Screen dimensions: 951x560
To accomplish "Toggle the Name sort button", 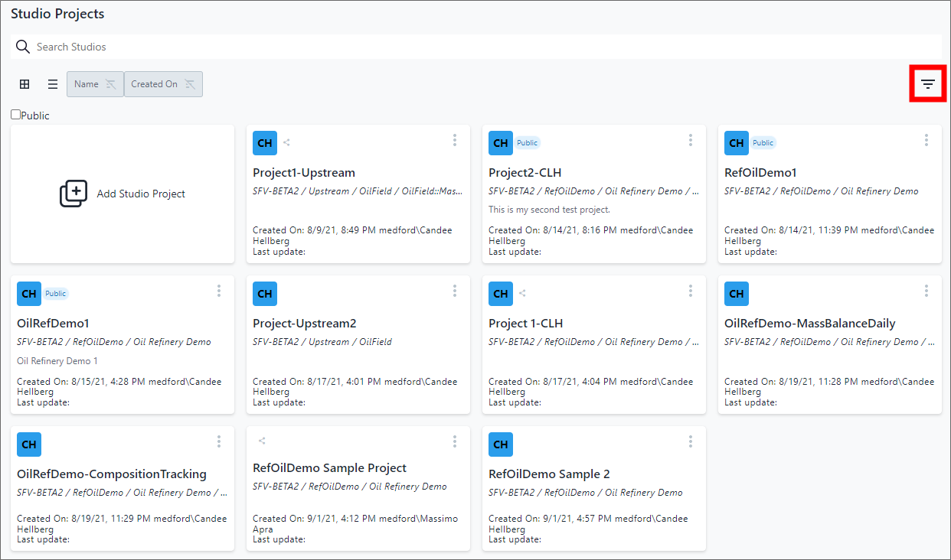I will click(x=95, y=84).
